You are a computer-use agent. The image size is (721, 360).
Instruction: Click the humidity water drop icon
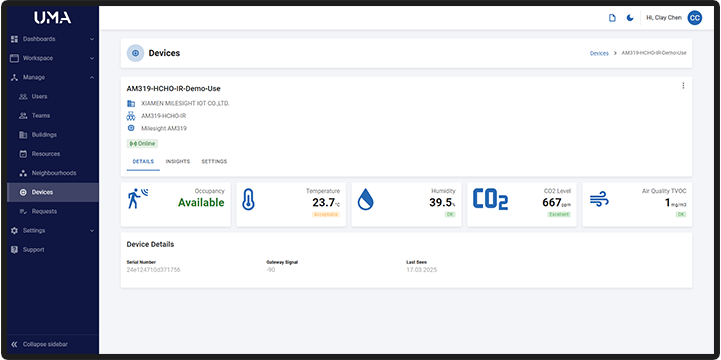[366, 200]
